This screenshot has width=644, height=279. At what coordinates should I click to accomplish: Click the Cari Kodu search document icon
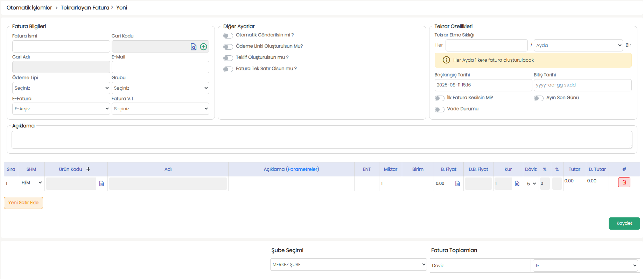193,47
